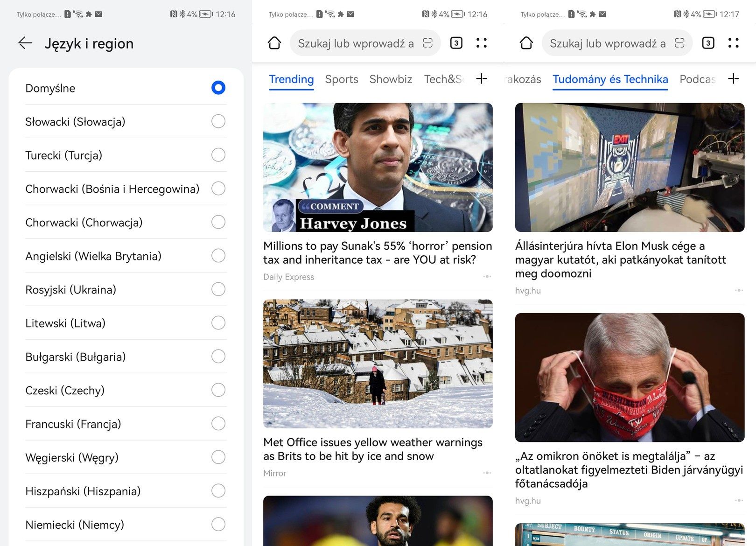Screen dimensions: 756x546
Task: Choose Rosyjski (Ukraina) radio button
Action: (218, 289)
